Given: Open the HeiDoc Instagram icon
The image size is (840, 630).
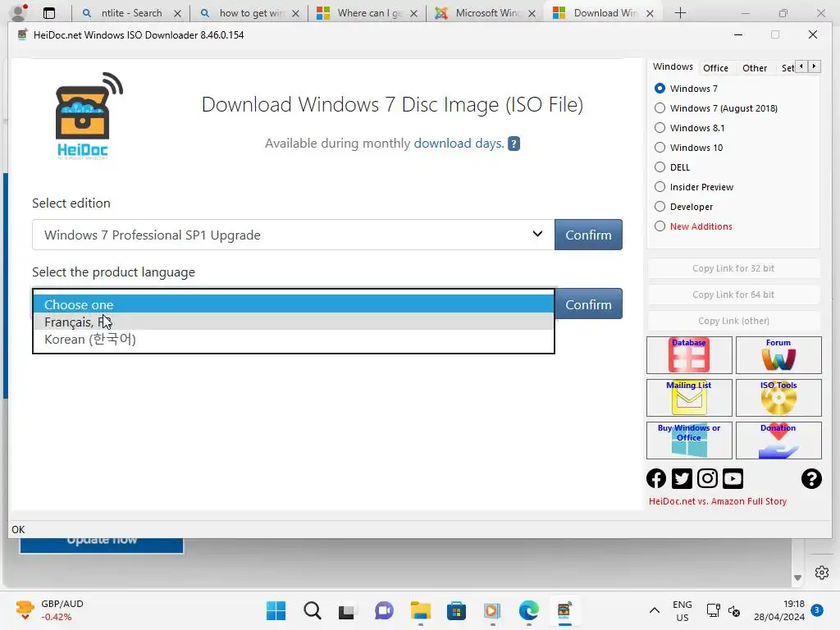Looking at the screenshot, I should point(707,478).
